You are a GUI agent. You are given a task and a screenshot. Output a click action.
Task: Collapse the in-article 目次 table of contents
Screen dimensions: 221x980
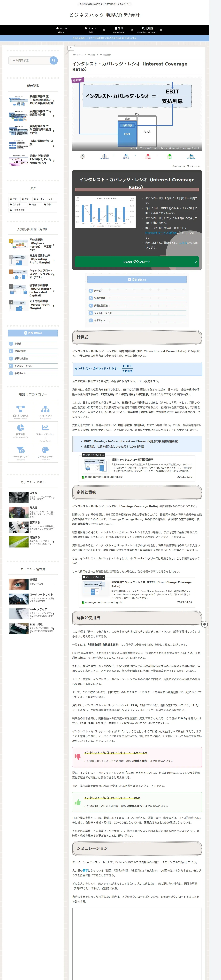click(137, 280)
